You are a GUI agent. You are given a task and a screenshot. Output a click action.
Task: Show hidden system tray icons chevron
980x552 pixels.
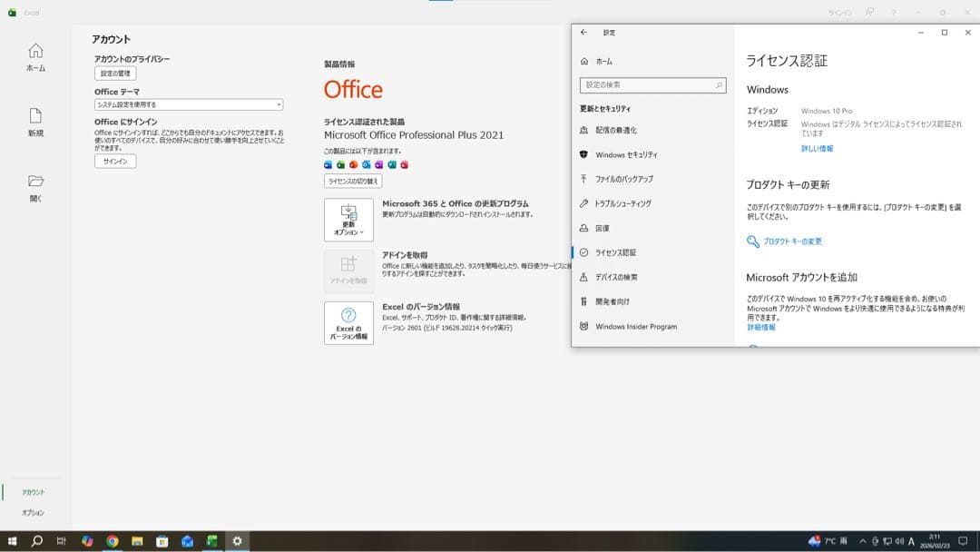862,541
